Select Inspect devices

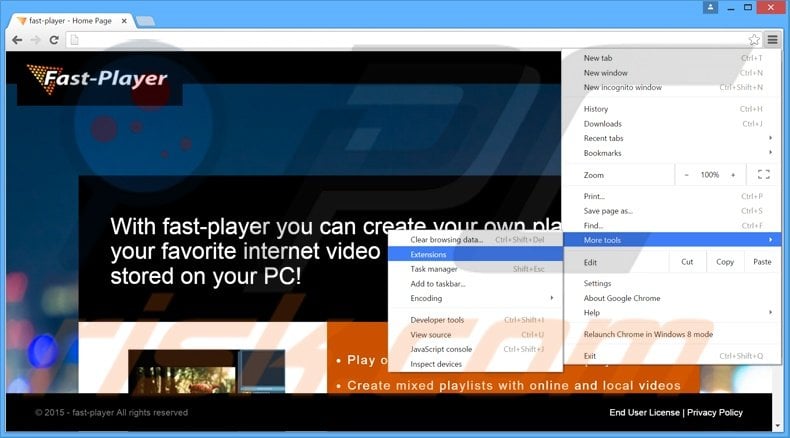click(476, 364)
